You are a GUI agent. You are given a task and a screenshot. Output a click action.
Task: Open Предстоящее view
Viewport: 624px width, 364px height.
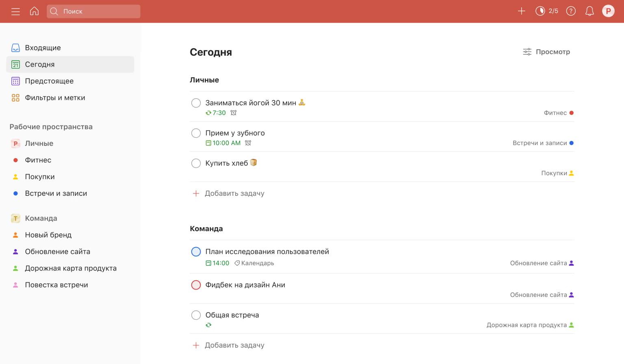[x=70, y=81]
